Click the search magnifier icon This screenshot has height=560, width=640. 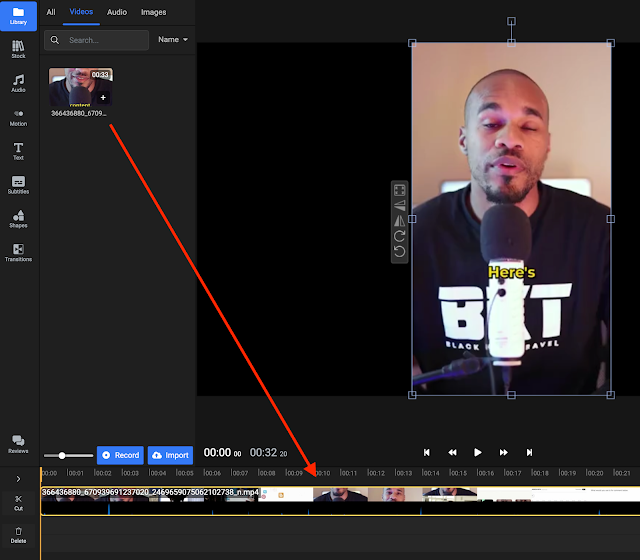(55, 40)
